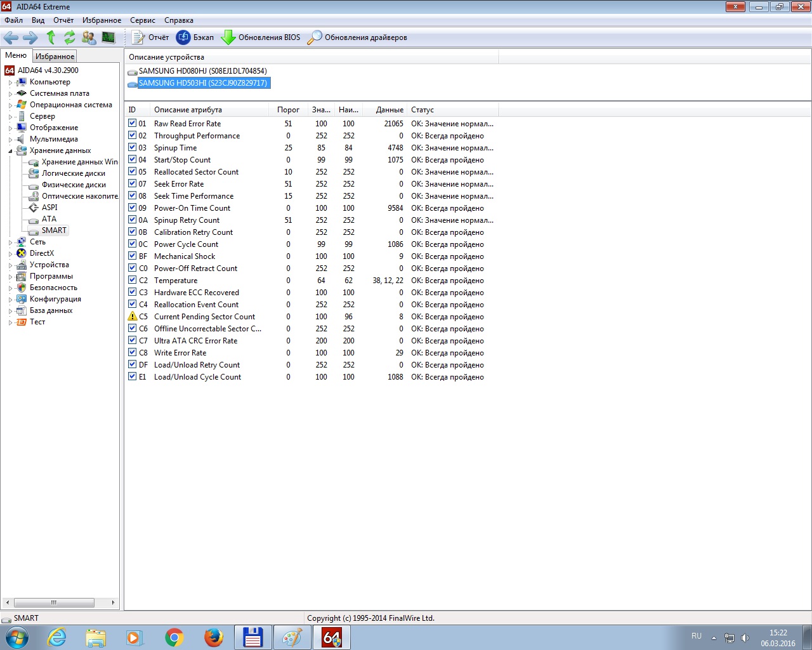The image size is (812, 650).
Task: Expand the Сеть tree node
Action: coord(10,242)
